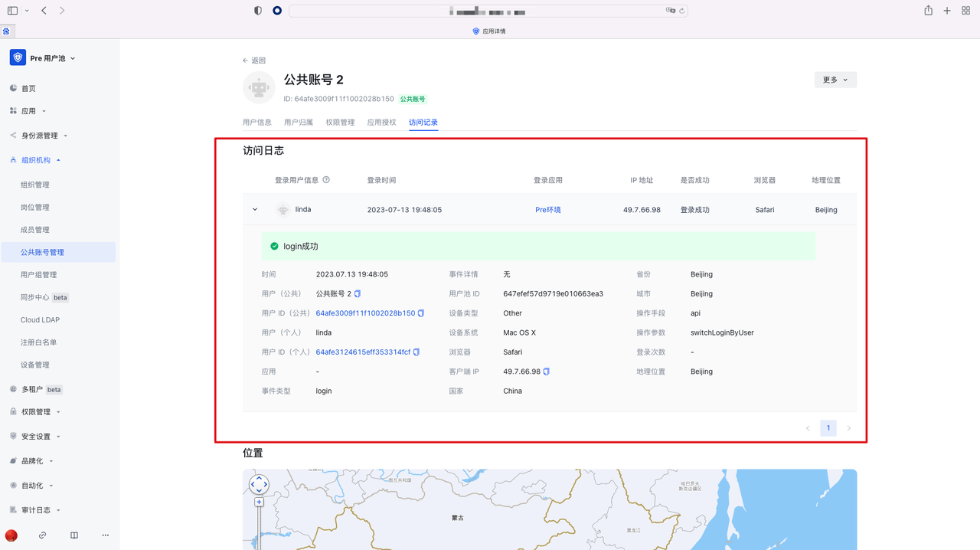Open the Pre环境 application link

pyautogui.click(x=547, y=210)
